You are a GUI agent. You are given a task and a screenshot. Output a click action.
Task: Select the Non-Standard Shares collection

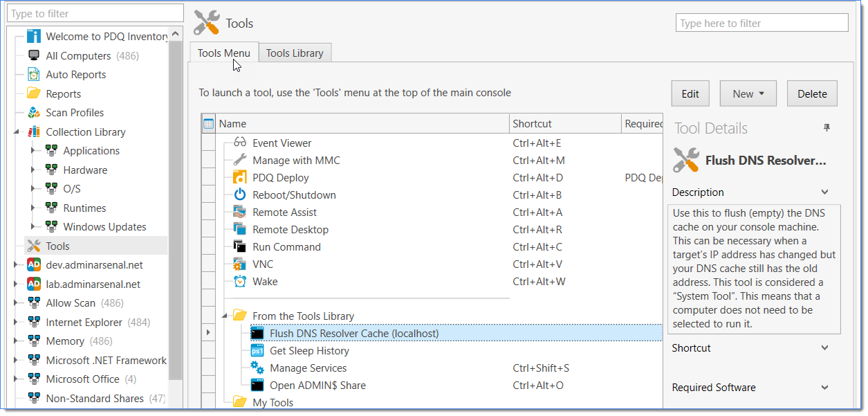click(x=95, y=398)
